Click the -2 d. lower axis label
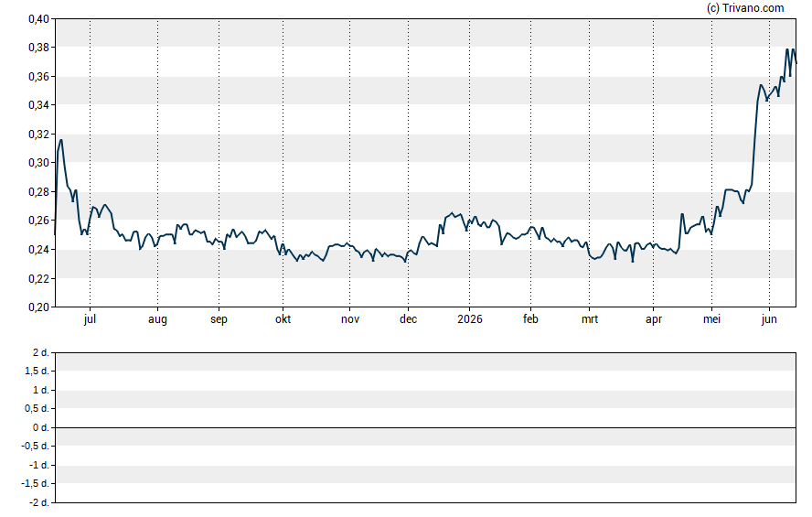The width and height of the screenshot is (812, 517). click(39, 502)
